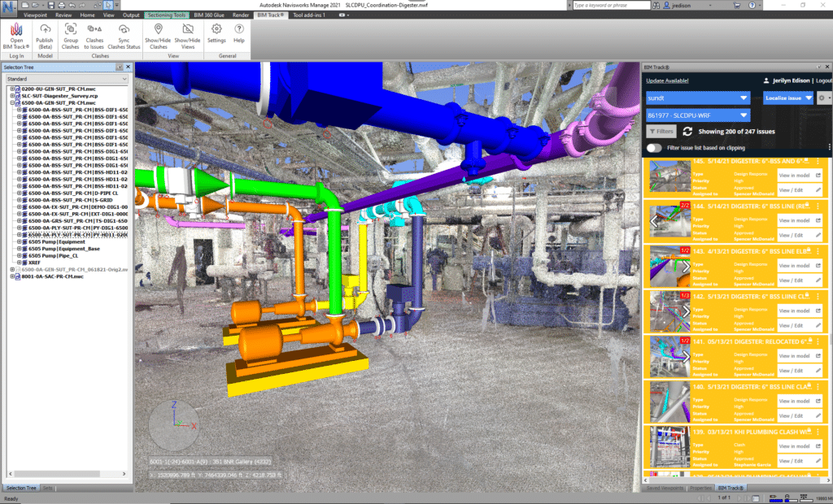Click the Update Available! link
Image resolution: width=833 pixels, height=504 pixels.
click(667, 80)
